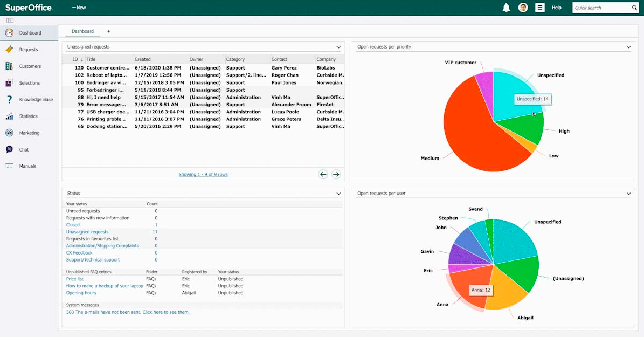Viewport: 644px width, 337px height.
Task: Add a new dashboard tab with plus
Action: coord(108,31)
